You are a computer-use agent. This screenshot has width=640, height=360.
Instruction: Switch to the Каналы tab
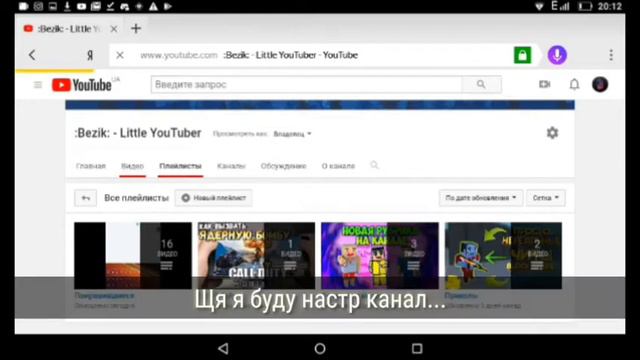(231, 166)
